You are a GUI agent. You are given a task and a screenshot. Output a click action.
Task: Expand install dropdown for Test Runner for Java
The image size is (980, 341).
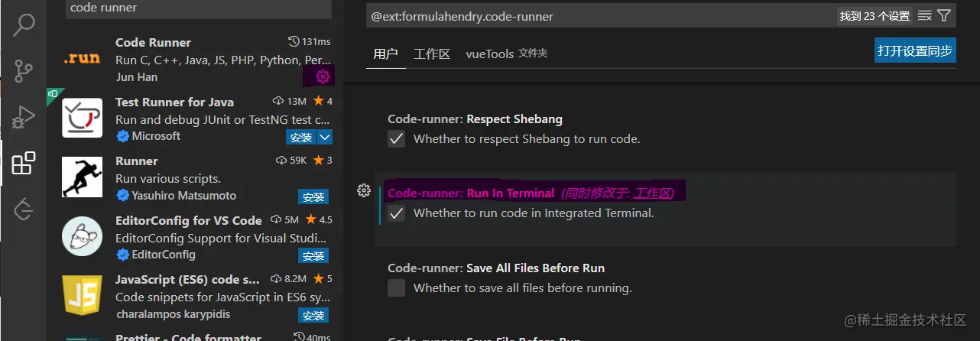(x=324, y=137)
